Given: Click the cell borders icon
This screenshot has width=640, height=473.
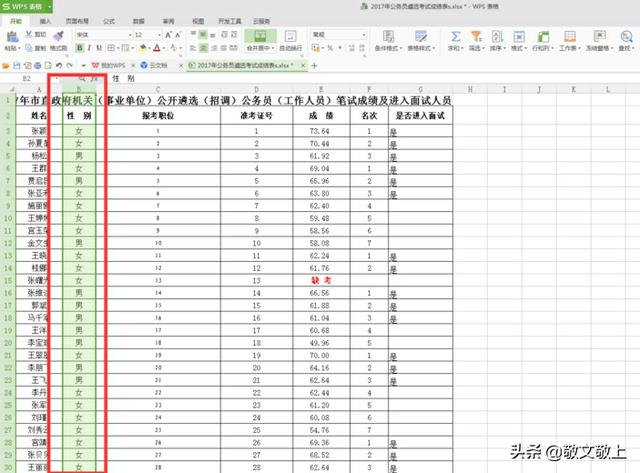Looking at the screenshot, I should [x=111, y=48].
